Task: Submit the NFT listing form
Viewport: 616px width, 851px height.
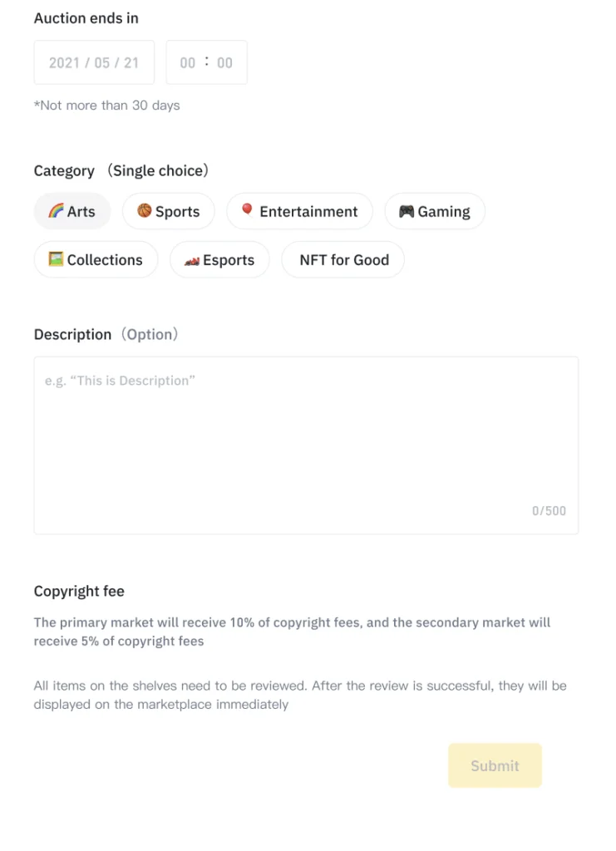Action: pyautogui.click(x=495, y=765)
